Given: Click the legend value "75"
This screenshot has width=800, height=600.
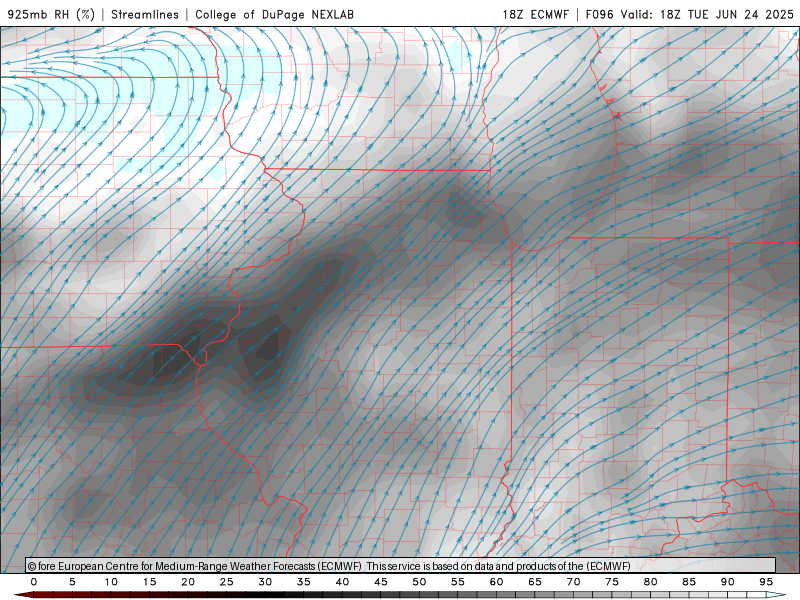Looking at the screenshot, I should pos(612,582).
